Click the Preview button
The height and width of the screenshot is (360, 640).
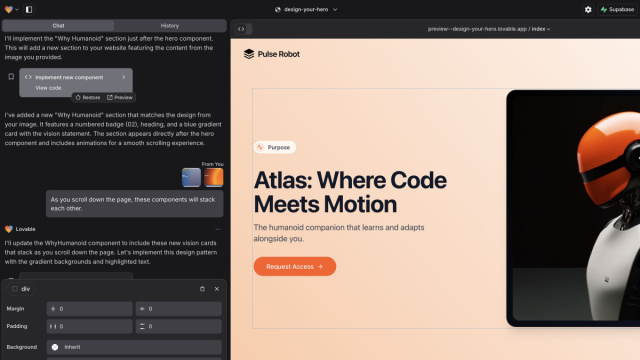[120, 98]
